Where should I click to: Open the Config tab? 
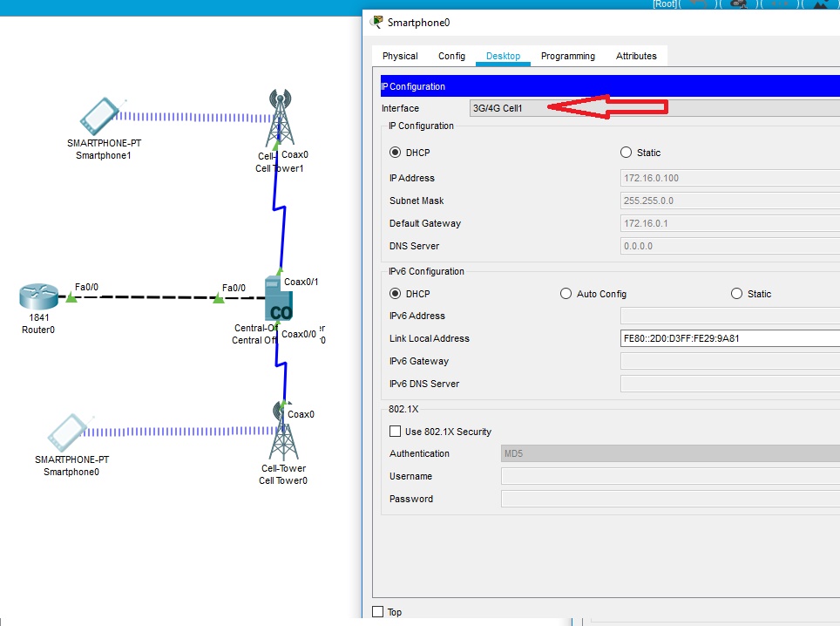(451, 56)
